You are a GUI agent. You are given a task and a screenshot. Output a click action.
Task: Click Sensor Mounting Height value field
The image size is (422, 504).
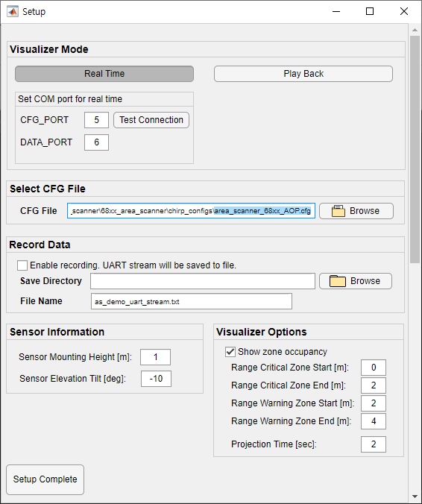156,357
